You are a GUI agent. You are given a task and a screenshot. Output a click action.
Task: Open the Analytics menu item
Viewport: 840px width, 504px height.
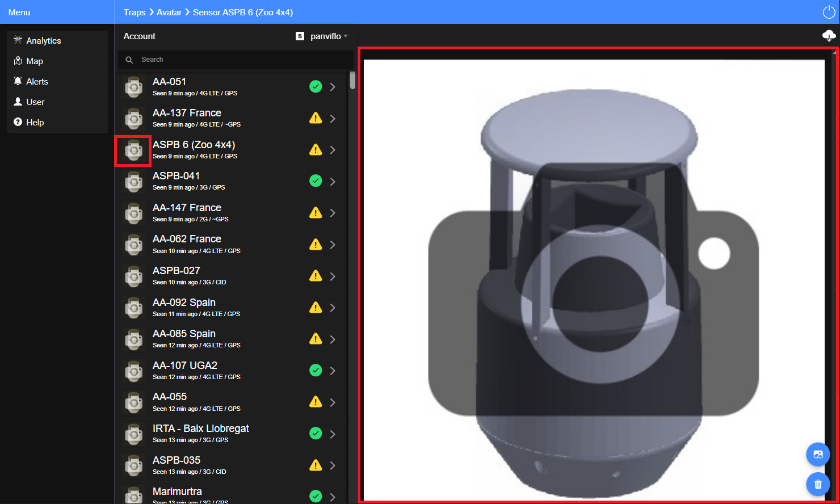[57, 40]
